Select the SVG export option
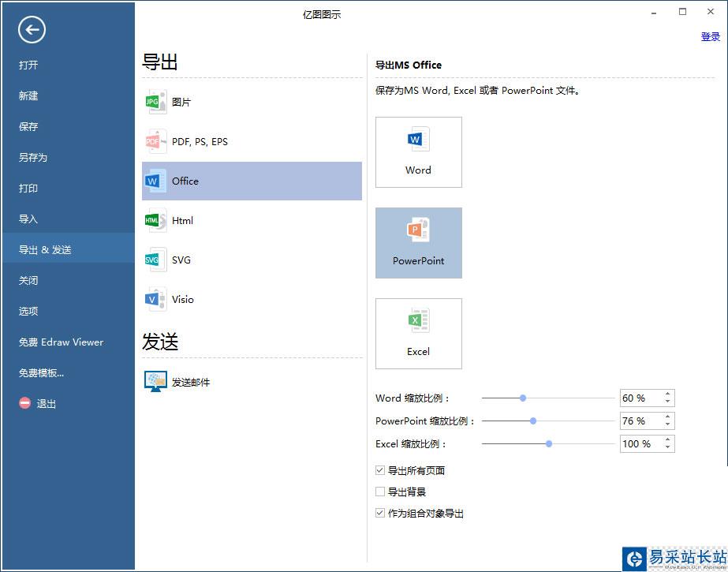Screen dimensions: 728x572 252,260
